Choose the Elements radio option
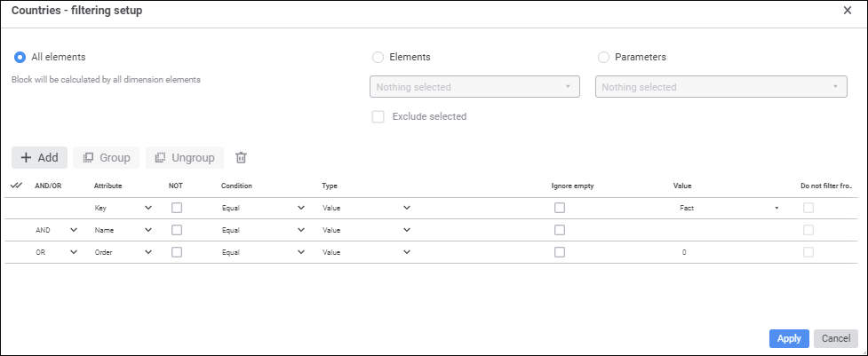The image size is (868, 356). click(378, 57)
